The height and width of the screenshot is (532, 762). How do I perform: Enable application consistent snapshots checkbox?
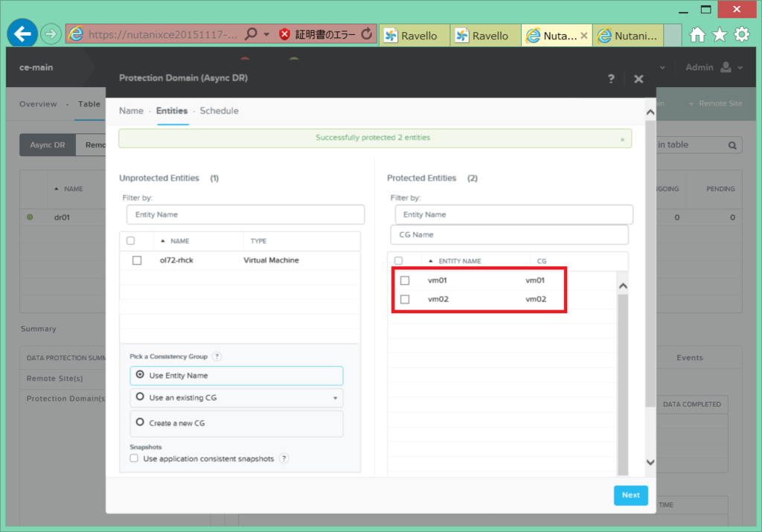(x=134, y=458)
